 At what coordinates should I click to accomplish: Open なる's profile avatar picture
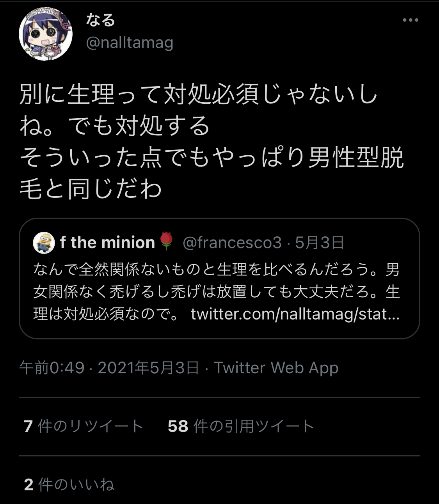click(x=46, y=34)
